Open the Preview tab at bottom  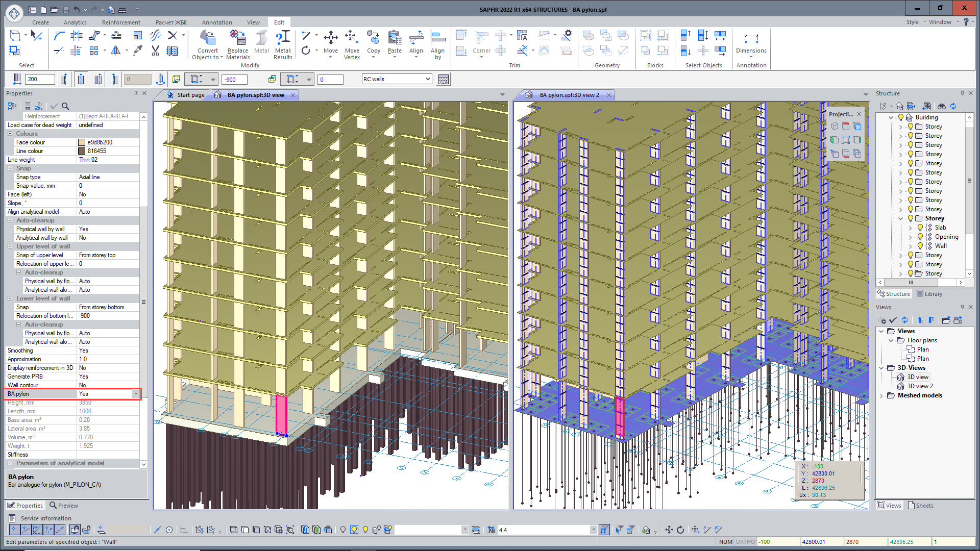(64, 506)
